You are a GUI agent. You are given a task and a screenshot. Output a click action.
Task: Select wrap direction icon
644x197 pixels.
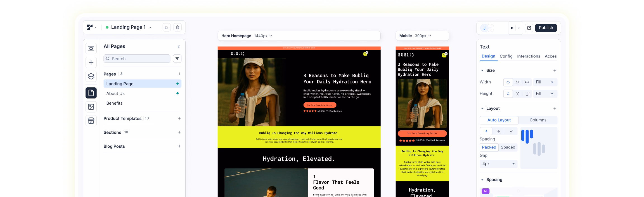511,131
